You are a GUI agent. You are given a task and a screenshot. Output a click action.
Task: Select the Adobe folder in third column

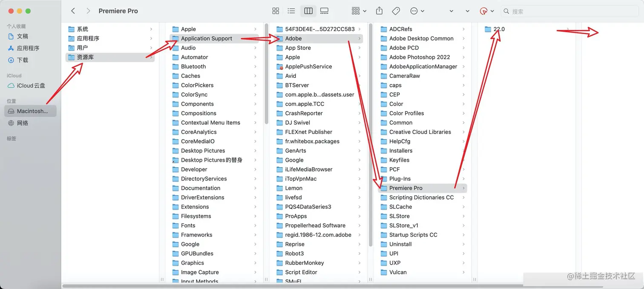(x=318, y=38)
